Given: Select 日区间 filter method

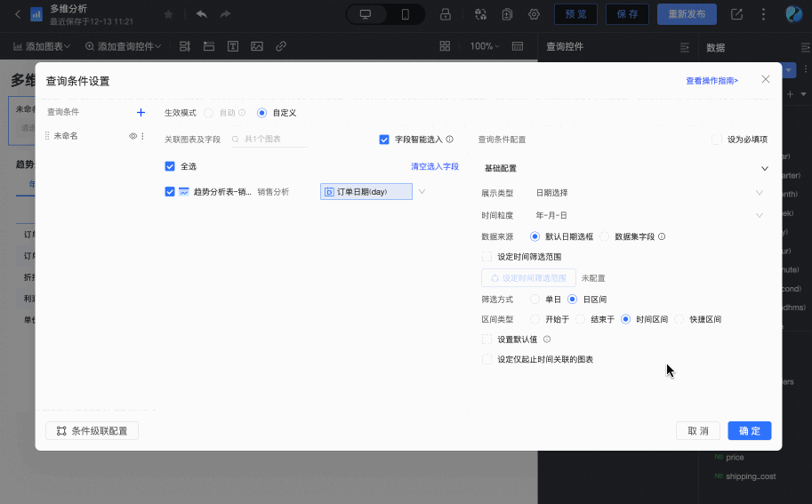Looking at the screenshot, I should click(x=572, y=299).
